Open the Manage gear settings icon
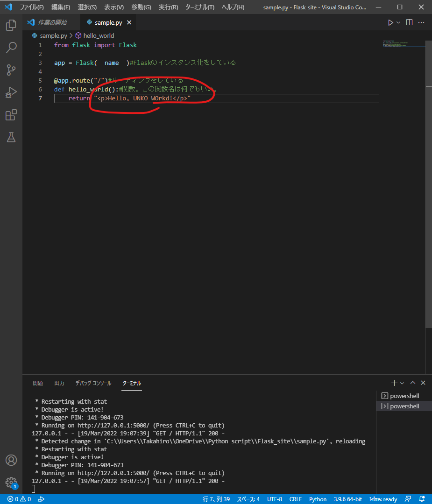Screen dimensions: 432x504 point(11,482)
